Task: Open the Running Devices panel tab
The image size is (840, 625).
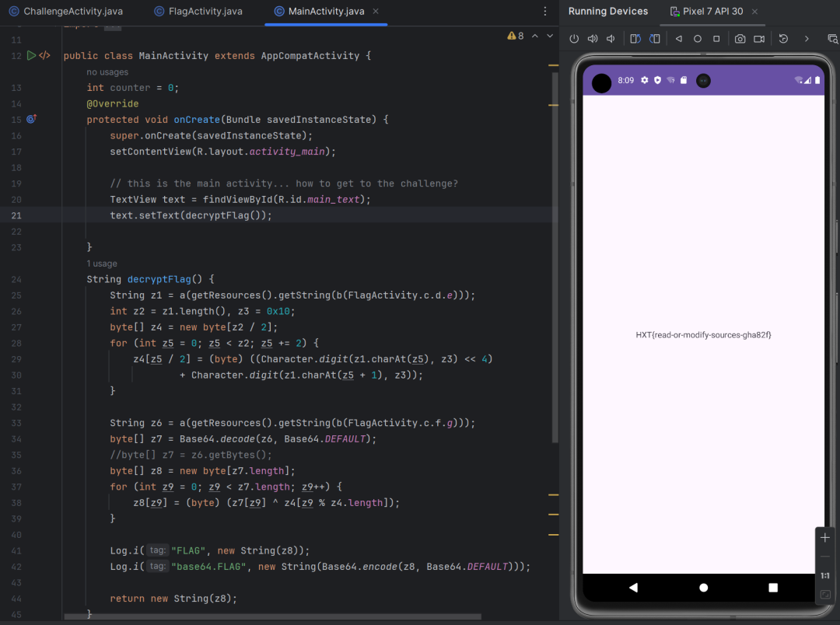Action: [608, 11]
